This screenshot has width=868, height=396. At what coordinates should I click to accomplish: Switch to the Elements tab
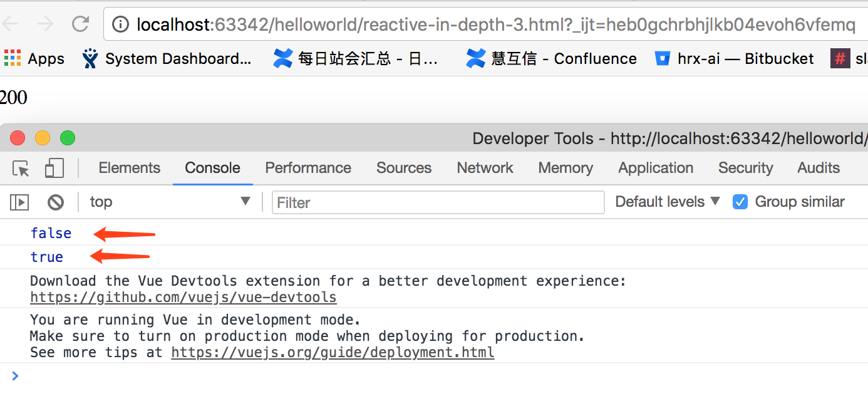click(x=129, y=168)
